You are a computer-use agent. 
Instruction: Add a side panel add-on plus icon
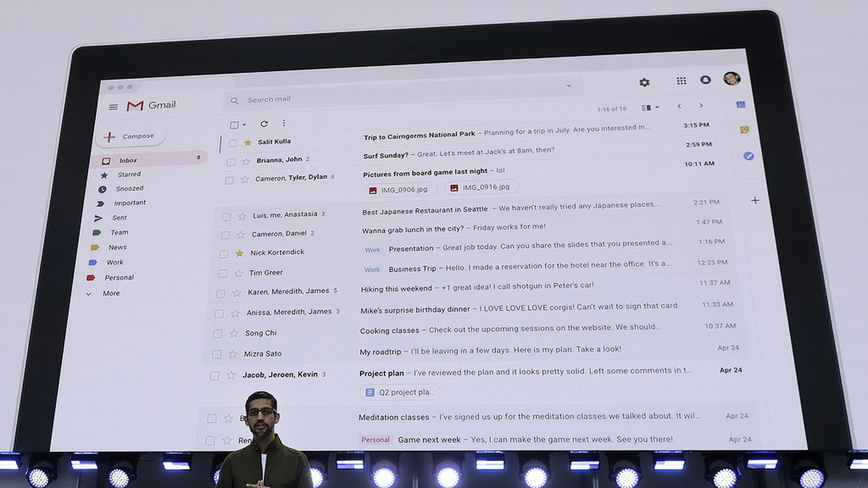tap(755, 200)
